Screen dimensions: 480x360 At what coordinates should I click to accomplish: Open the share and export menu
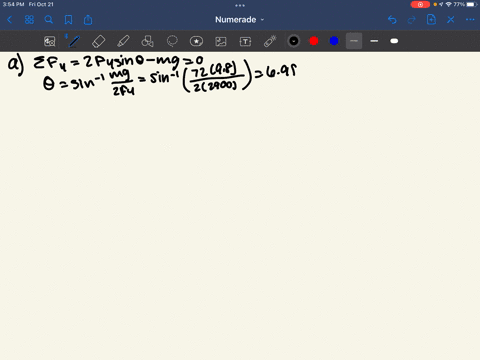[88, 20]
